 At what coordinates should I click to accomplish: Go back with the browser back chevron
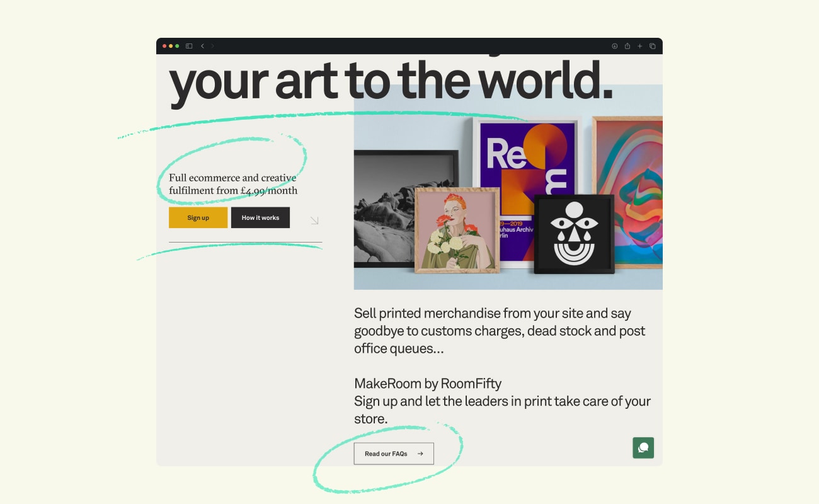coord(202,46)
